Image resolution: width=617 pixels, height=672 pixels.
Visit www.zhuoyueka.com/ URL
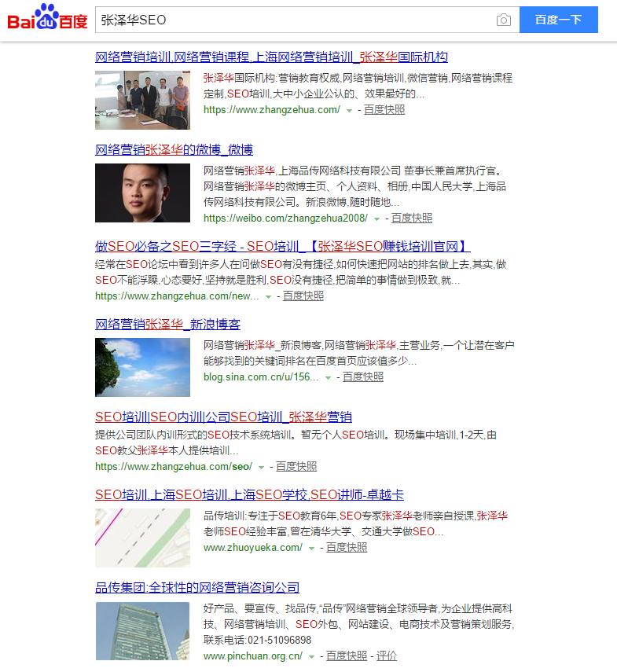tap(253, 548)
